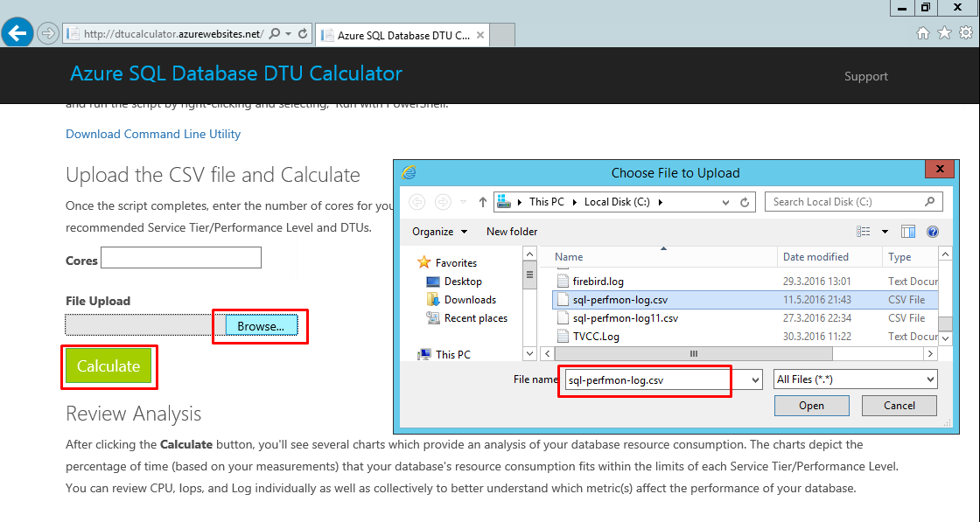Click the Recent places icon in navigation pane
Viewport: 980px width, 522px height.
pos(432,317)
